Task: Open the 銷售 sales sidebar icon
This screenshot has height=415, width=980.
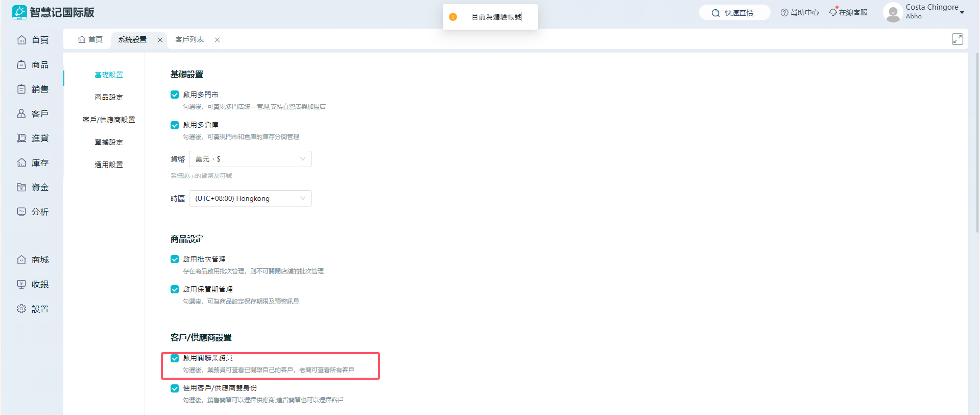Action: pyautogui.click(x=21, y=89)
